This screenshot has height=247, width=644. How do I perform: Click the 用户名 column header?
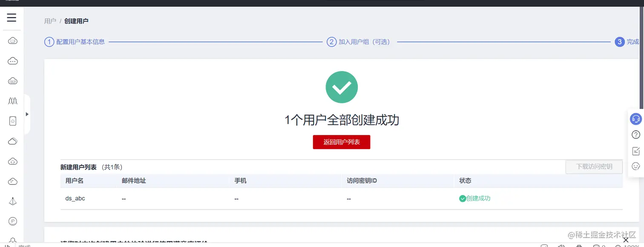click(x=75, y=181)
